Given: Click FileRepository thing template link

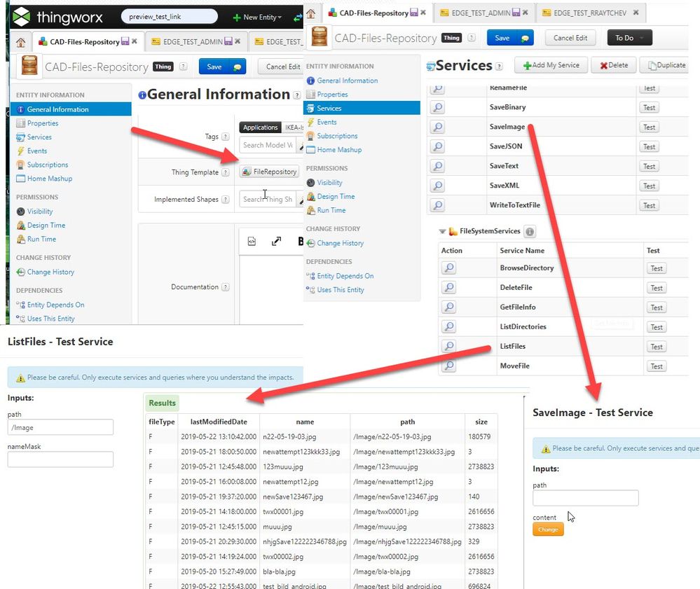Looking at the screenshot, I should click(269, 172).
